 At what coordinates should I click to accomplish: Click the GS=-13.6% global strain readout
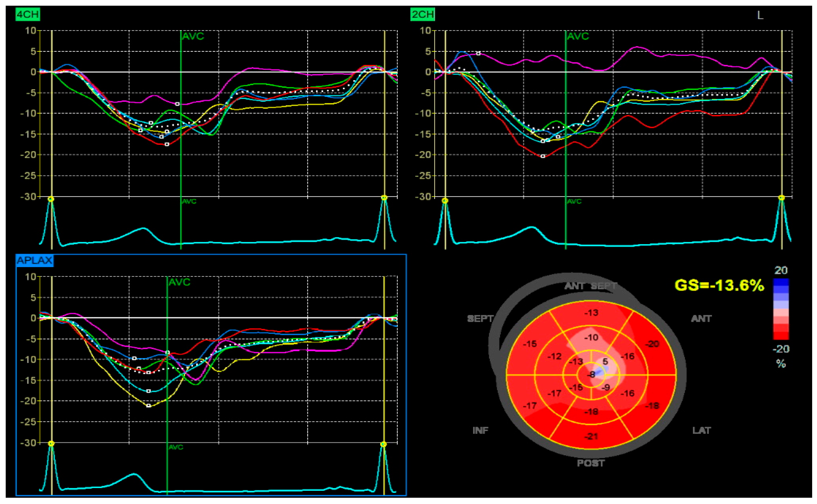[719, 285]
